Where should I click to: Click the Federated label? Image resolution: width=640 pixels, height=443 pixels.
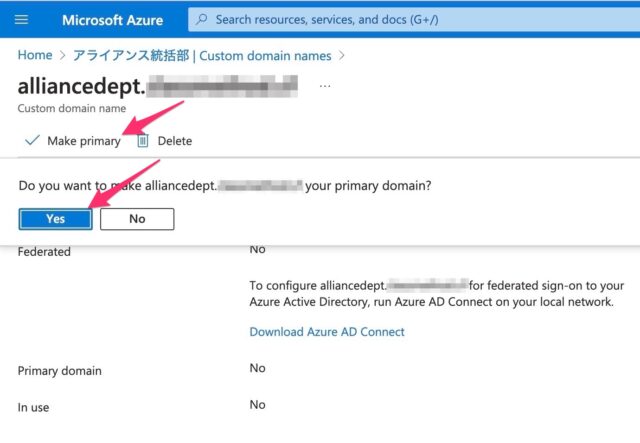(x=44, y=252)
